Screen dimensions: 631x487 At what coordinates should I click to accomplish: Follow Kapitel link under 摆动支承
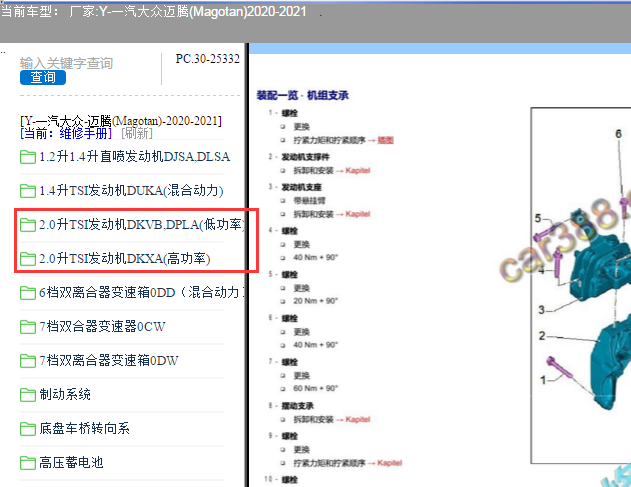pyautogui.click(x=357, y=419)
